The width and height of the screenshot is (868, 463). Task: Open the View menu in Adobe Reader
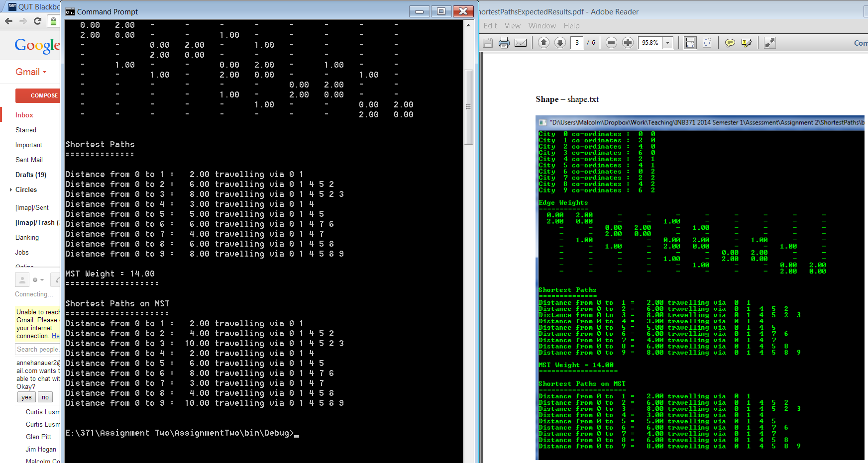513,26
